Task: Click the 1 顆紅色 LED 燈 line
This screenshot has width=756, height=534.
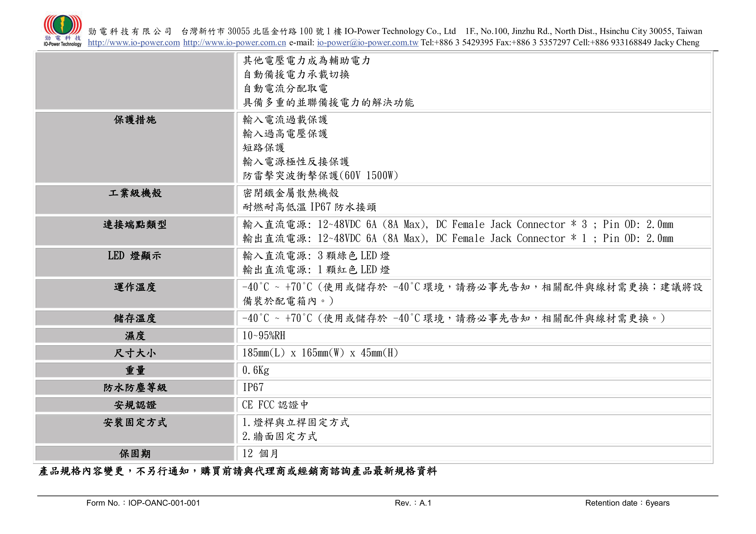Action: click(x=316, y=269)
